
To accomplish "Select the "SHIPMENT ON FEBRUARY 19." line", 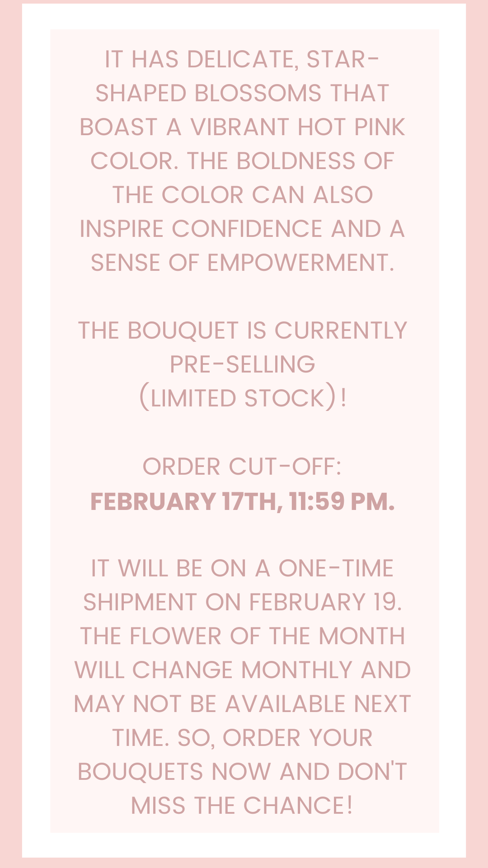I will [x=243, y=603].
